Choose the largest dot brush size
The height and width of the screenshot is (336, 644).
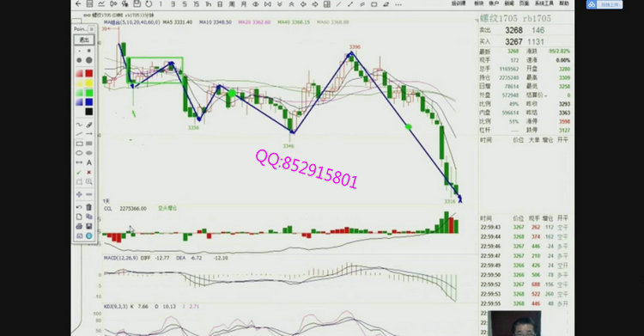[89, 60]
